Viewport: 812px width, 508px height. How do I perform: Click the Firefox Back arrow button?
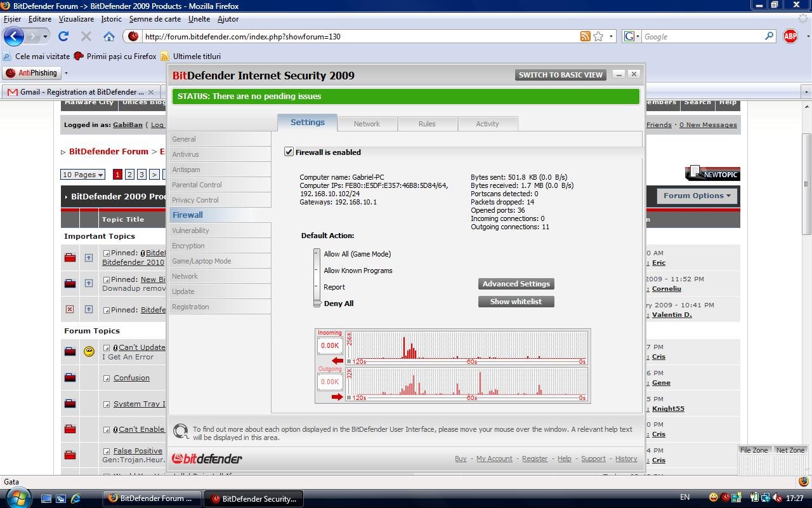pyautogui.click(x=14, y=36)
